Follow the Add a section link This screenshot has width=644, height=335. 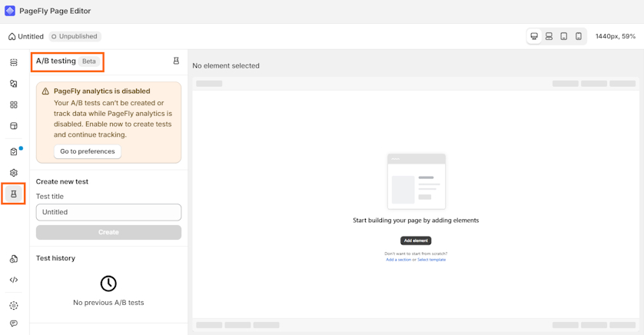pos(398,260)
